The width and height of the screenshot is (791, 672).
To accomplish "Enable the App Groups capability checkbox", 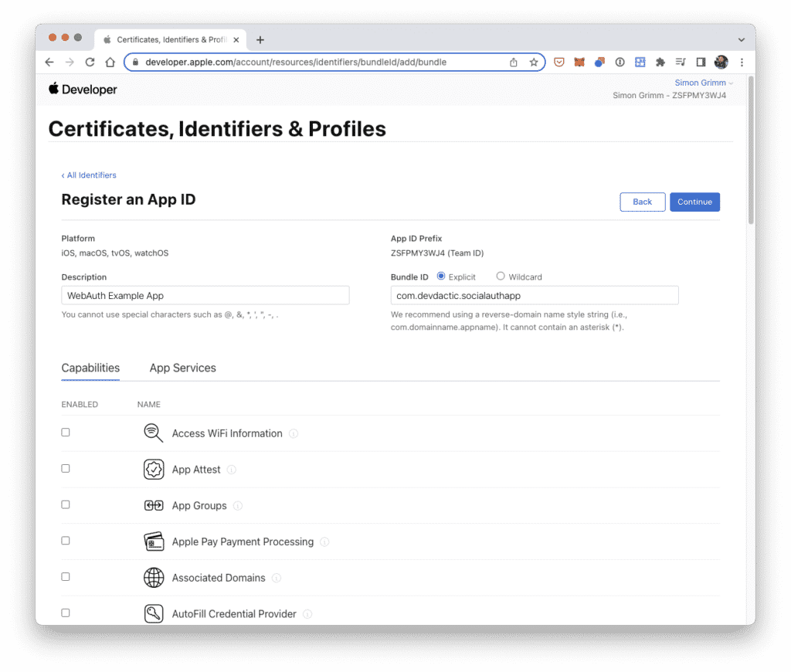I will tap(66, 504).
